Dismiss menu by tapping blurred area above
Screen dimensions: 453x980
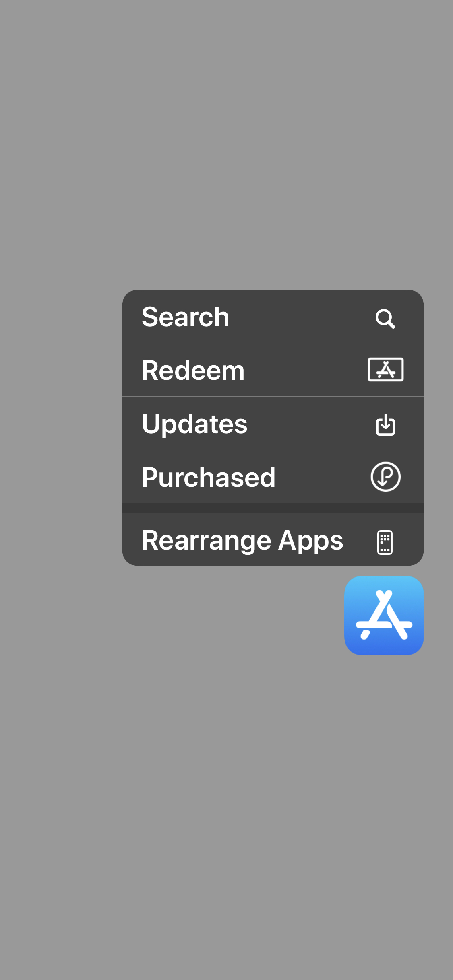coord(226,141)
